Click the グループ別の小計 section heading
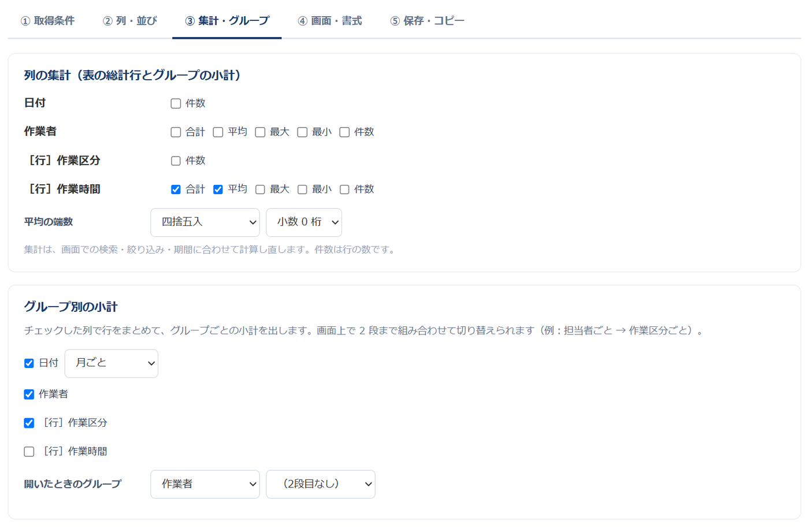The image size is (809, 532). [70, 307]
